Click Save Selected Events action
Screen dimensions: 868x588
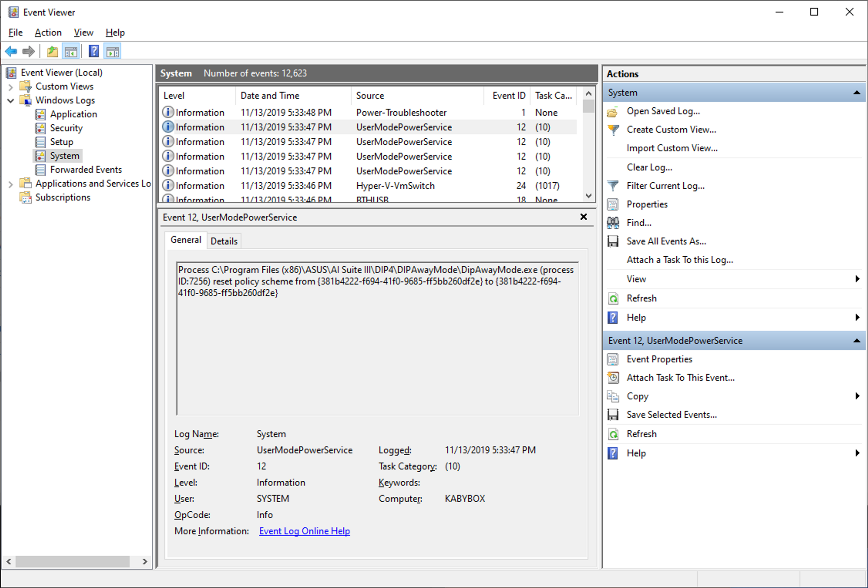[x=671, y=414]
